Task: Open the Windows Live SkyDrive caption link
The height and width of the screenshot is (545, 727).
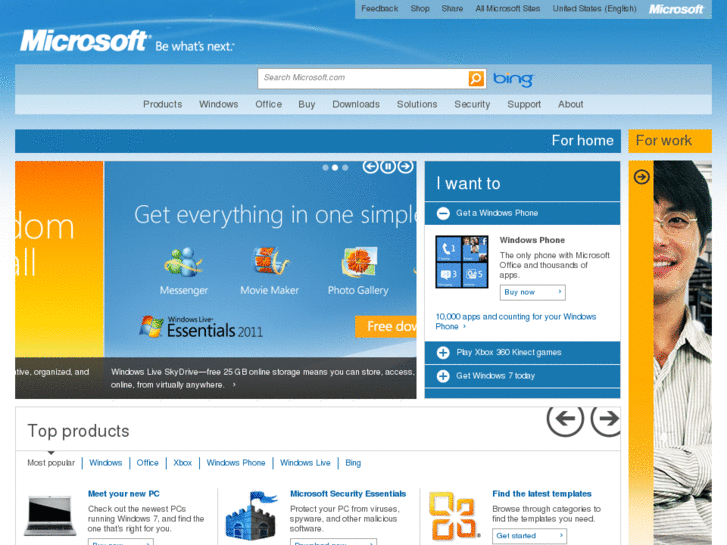Action: point(262,378)
